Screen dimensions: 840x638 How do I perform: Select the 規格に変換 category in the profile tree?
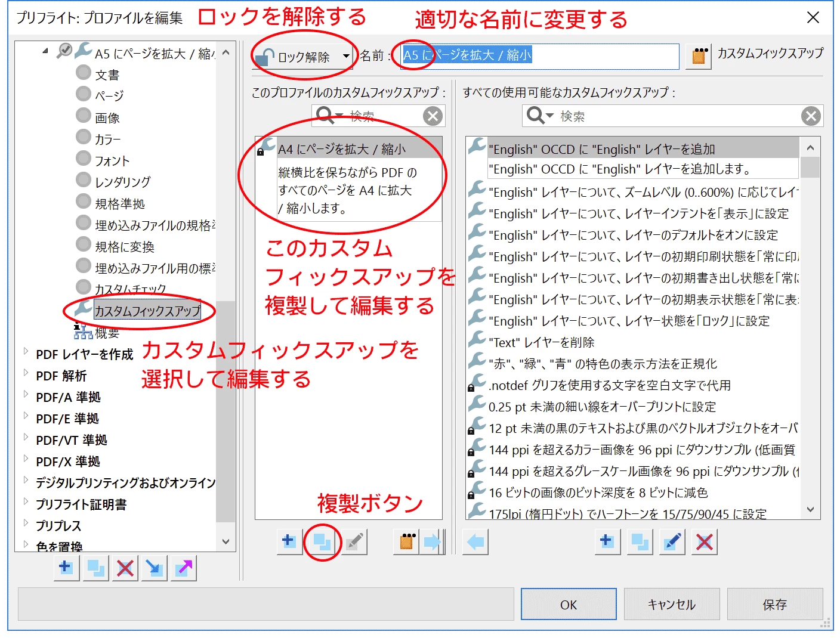point(125,247)
